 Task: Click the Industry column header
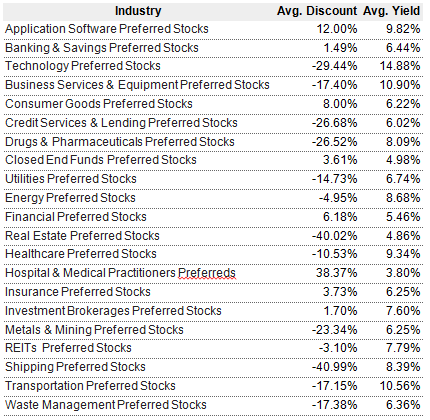point(138,11)
